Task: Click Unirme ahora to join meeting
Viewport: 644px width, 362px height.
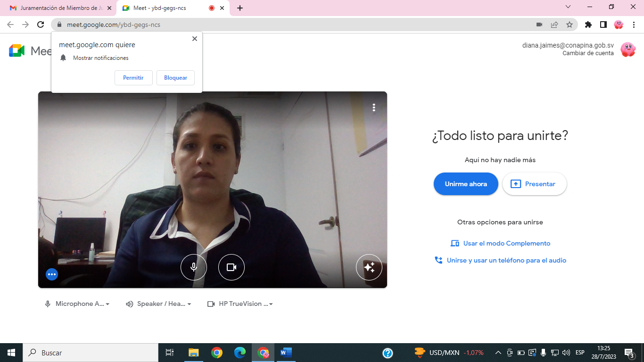Action: pos(466,184)
